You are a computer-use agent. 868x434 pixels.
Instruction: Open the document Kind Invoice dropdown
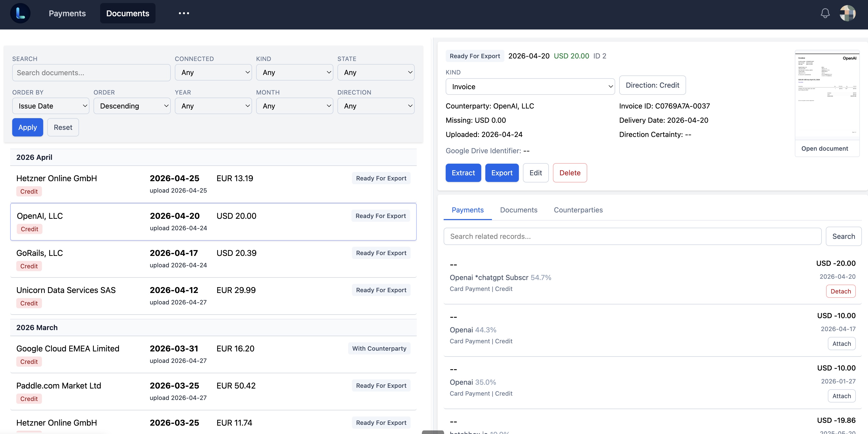point(530,87)
